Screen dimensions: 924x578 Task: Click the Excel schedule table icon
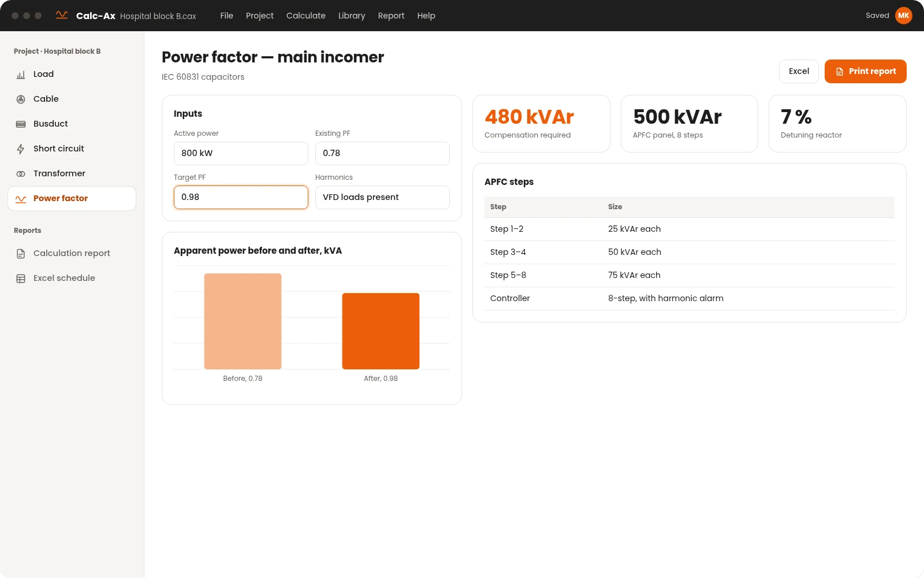pos(21,279)
